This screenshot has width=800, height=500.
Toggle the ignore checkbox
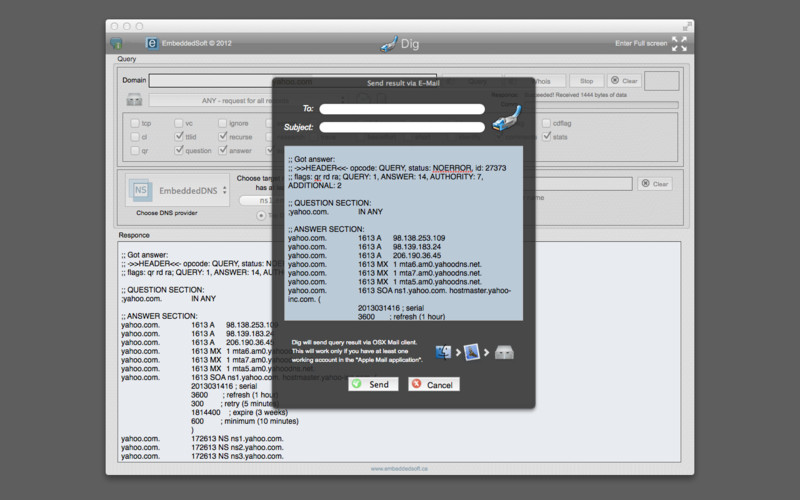pos(222,123)
